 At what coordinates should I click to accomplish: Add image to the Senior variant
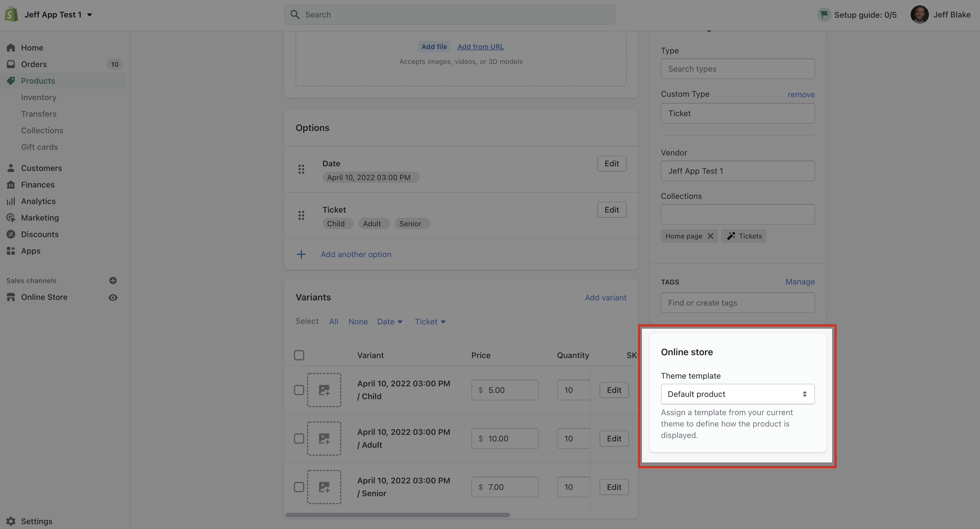pos(324,487)
